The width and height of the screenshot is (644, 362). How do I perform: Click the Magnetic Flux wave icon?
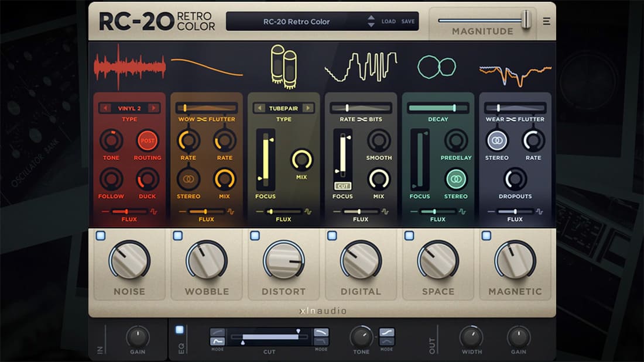tap(539, 212)
